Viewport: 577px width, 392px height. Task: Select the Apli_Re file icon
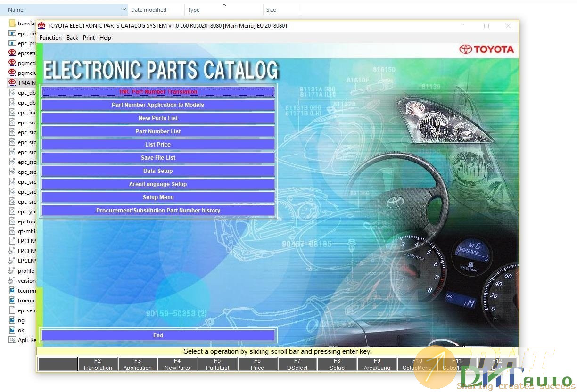pos(13,340)
